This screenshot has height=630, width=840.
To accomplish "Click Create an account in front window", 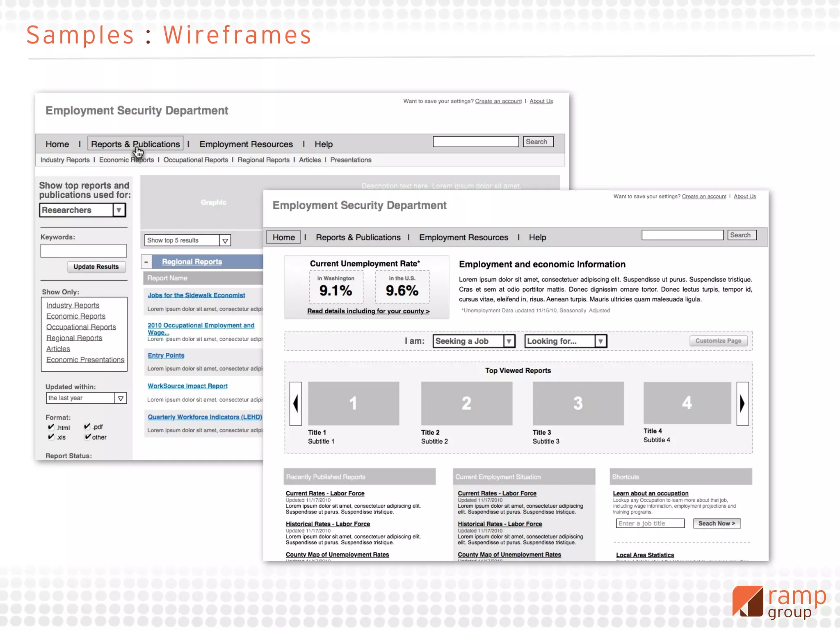I will [x=704, y=197].
